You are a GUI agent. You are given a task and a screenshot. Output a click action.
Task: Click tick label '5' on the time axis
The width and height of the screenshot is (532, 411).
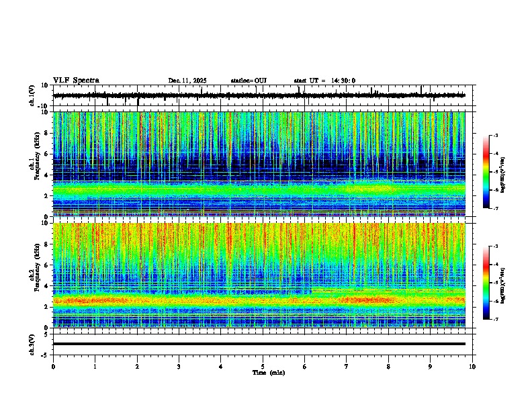(x=263, y=367)
